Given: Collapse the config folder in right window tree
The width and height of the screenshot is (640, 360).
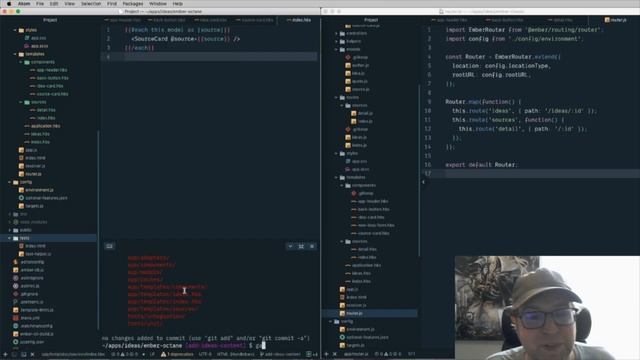Looking at the screenshot, I should 331,321.
